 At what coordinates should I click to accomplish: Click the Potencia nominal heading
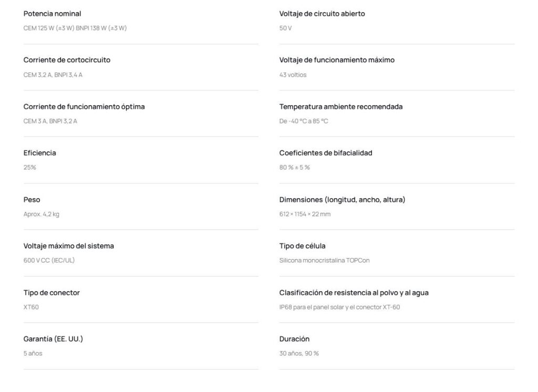point(52,14)
